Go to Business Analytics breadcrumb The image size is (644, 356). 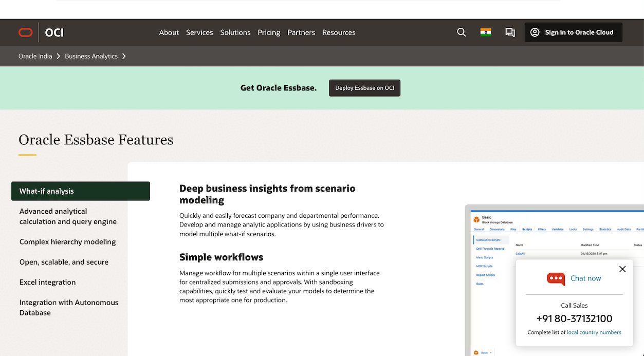91,56
